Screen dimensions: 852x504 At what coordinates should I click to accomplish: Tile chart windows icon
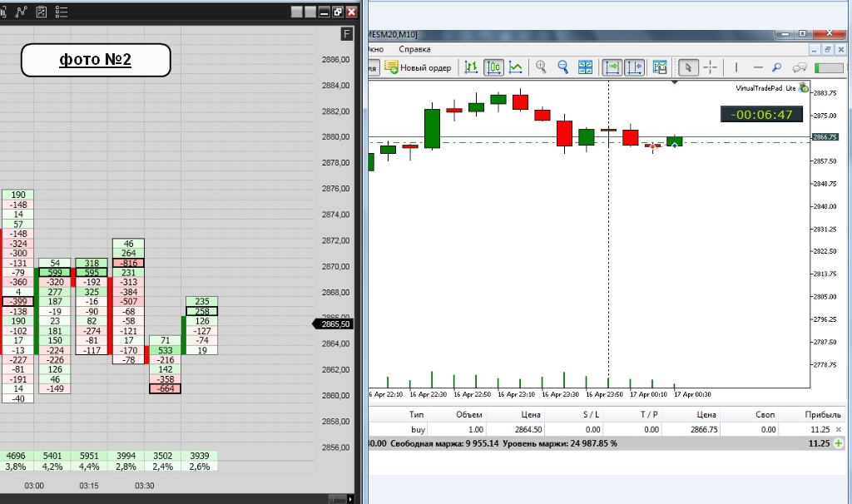pos(585,67)
